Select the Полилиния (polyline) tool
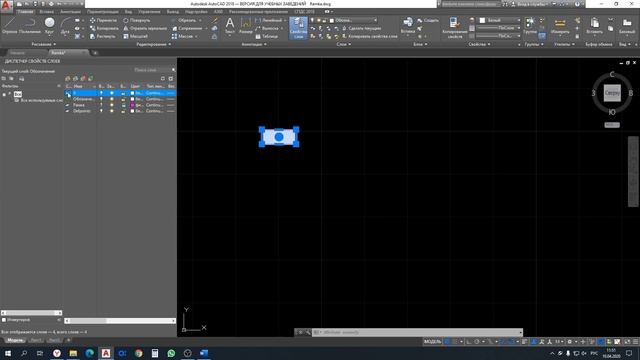 tap(30, 25)
